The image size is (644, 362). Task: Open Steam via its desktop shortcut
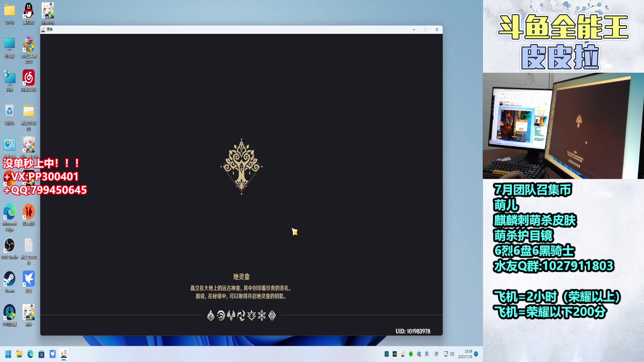9,279
